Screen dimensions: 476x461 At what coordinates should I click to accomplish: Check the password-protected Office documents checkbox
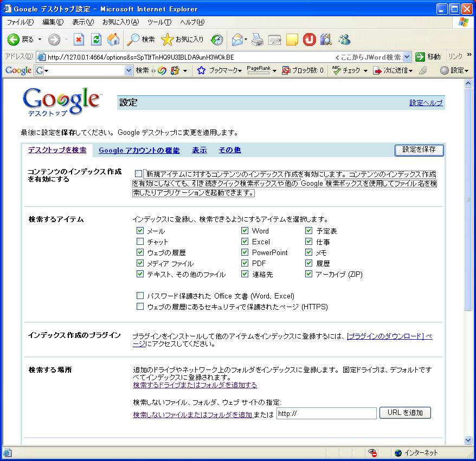tap(140, 296)
